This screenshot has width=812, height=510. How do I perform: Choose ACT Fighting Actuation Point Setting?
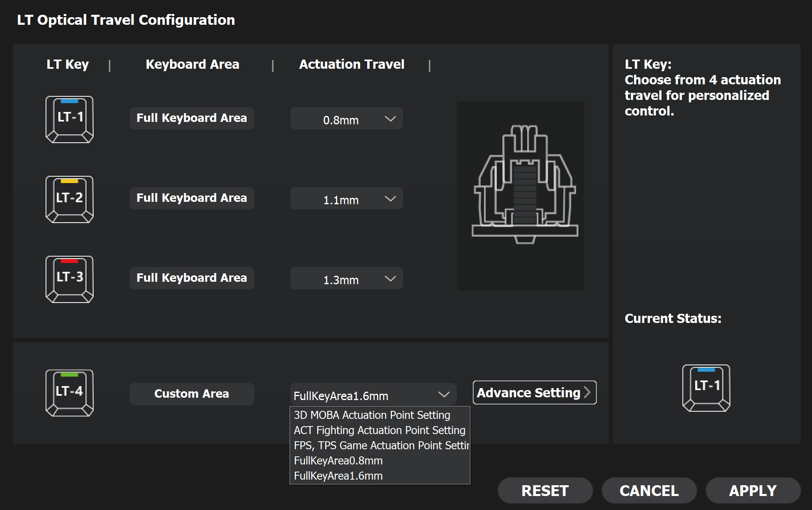tap(379, 430)
